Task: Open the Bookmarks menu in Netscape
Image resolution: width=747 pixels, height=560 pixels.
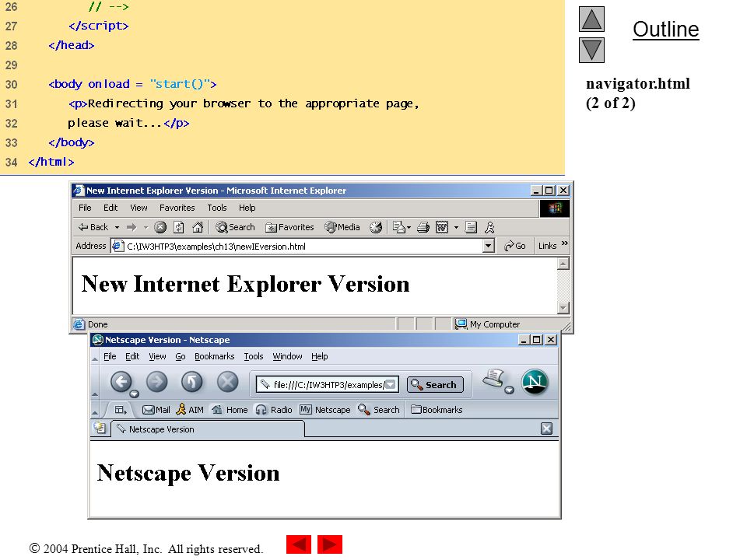Action: [x=215, y=356]
